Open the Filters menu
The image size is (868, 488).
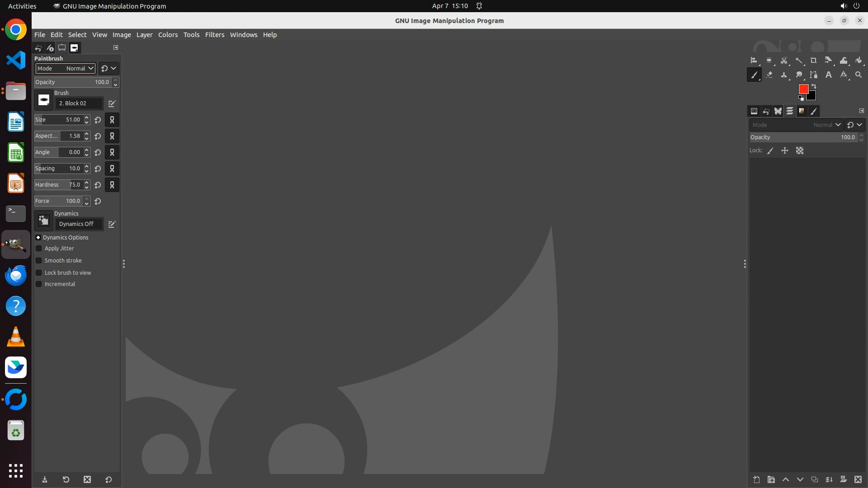(214, 35)
